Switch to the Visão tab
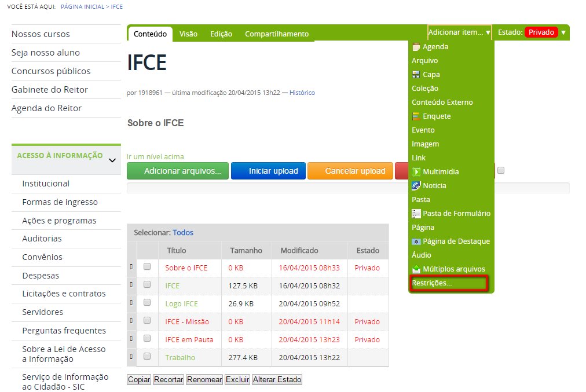Viewport: 586px width, 392px height. coord(188,34)
